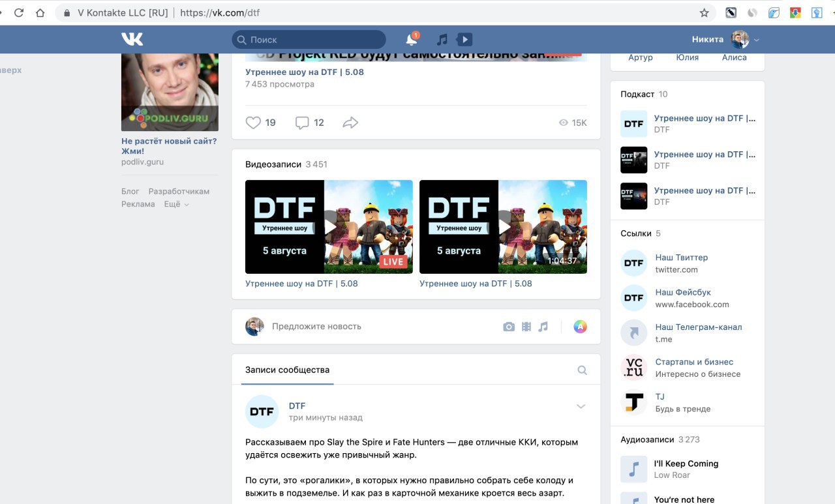The height and width of the screenshot is (504, 835).
Task: Open the music note icon in header
Action: pos(442,39)
